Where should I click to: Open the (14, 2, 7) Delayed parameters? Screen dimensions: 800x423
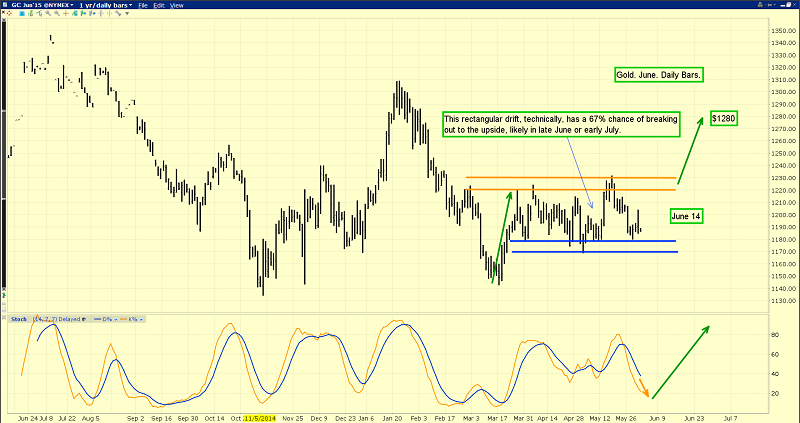tap(57, 319)
